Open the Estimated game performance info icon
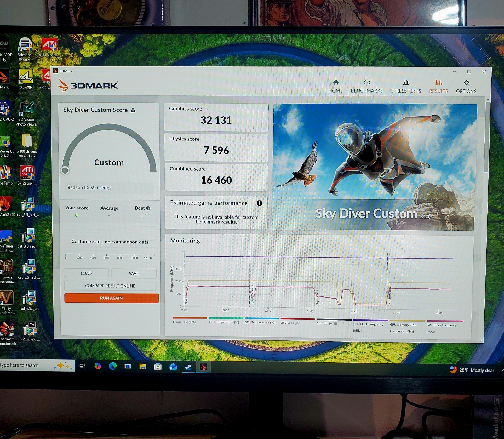Screen dimensions: 504x439 tap(259, 203)
